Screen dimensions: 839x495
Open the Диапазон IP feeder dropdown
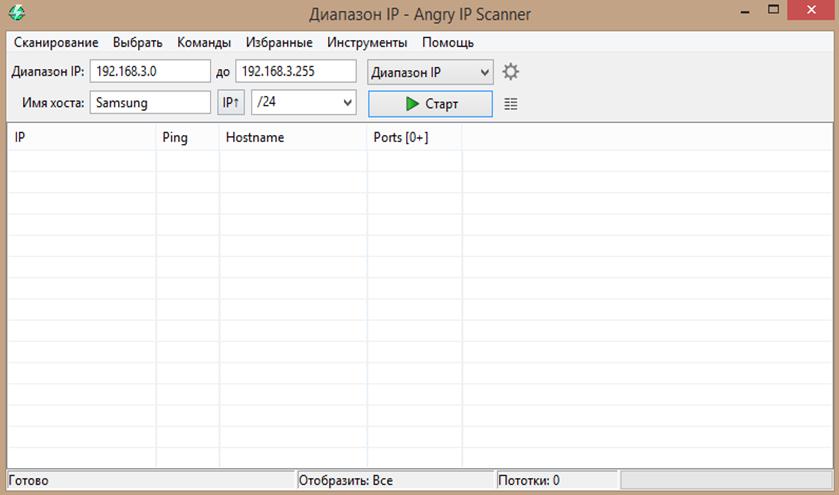click(430, 72)
